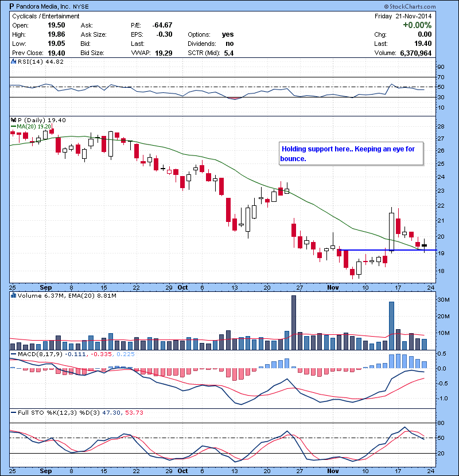The image size is (459, 476).
Task: Click the P/E value -64.67
Action: [x=162, y=25]
